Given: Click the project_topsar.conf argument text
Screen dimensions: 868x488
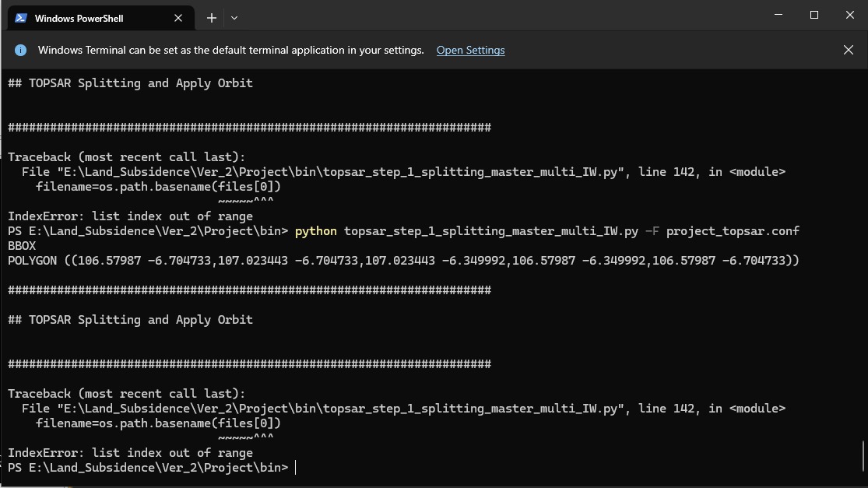Looking at the screenshot, I should click(x=733, y=231).
